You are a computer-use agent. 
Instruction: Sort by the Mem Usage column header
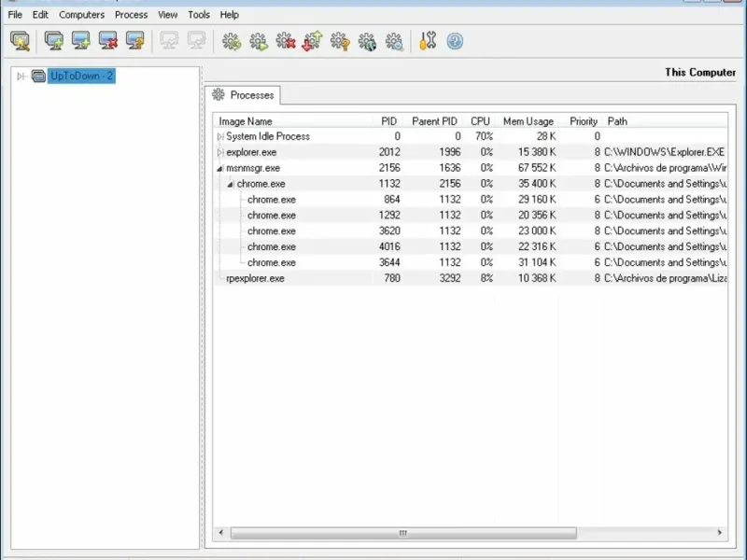pyautogui.click(x=529, y=121)
